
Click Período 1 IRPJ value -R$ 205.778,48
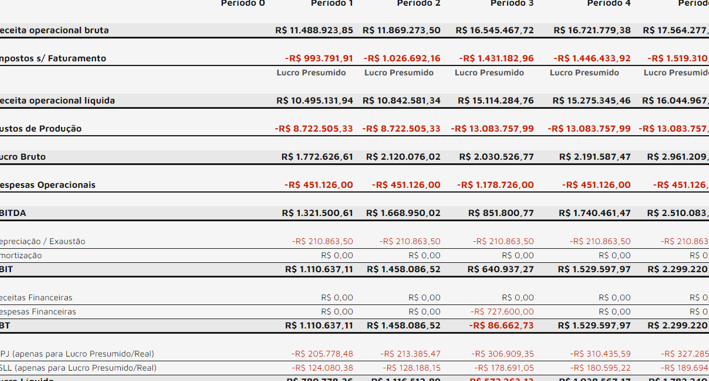pyautogui.click(x=322, y=354)
